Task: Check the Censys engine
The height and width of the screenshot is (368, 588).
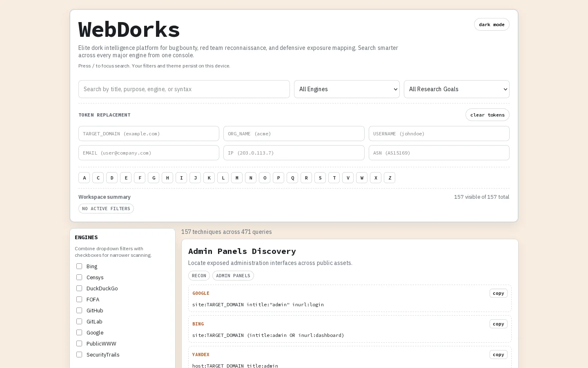Action: [x=79, y=277]
